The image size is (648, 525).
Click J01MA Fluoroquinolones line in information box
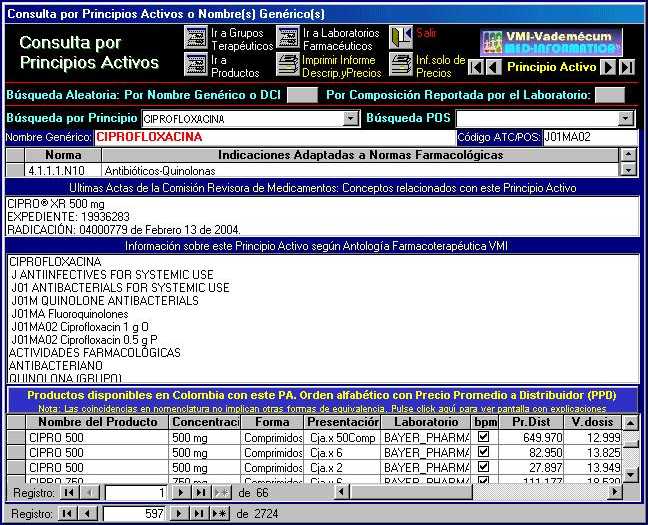pos(70,314)
